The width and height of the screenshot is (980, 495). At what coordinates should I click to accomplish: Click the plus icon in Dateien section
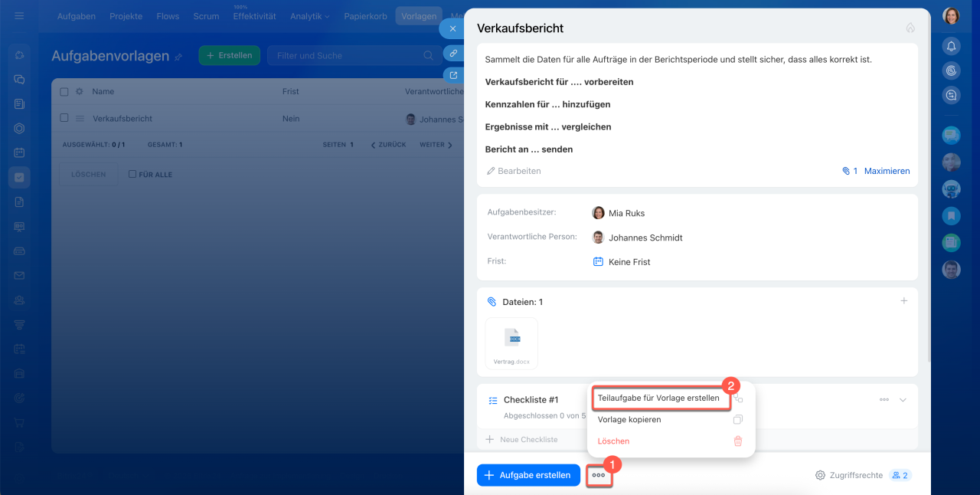click(x=903, y=301)
